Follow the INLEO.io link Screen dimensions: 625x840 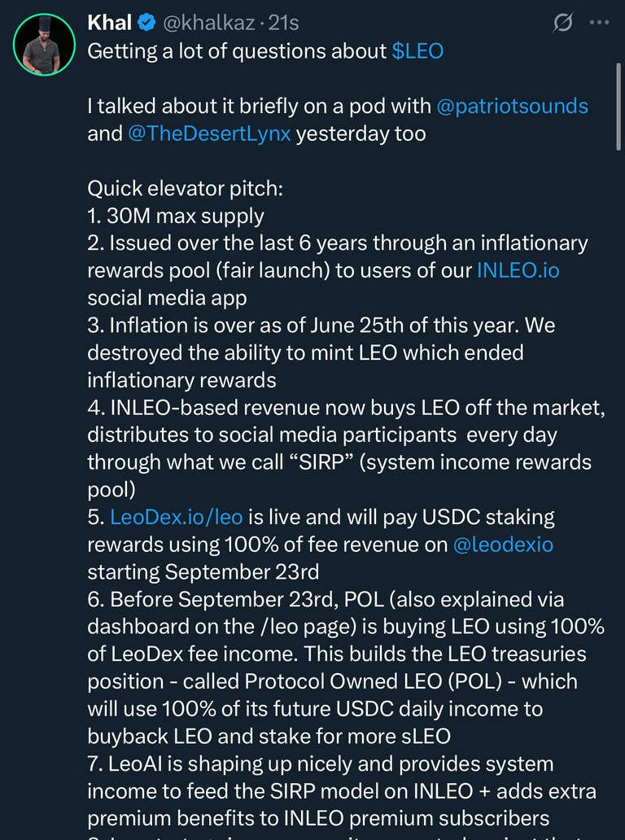tap(518, 270)
